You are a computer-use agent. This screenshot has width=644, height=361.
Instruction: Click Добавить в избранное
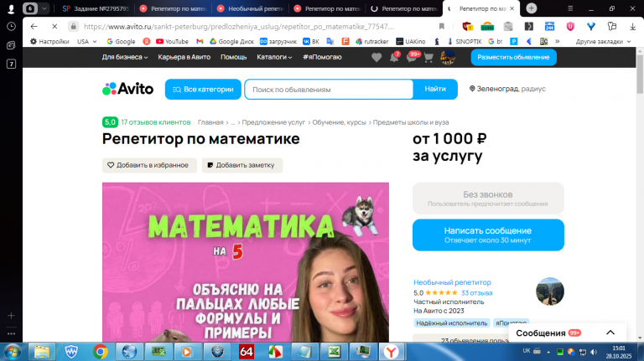149,165
